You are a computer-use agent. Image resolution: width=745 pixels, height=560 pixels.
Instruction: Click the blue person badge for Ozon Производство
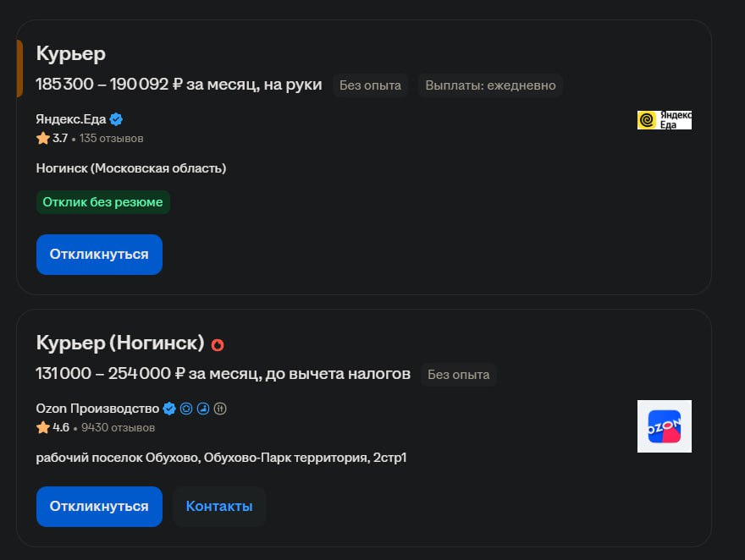click(x=203, y=409)
